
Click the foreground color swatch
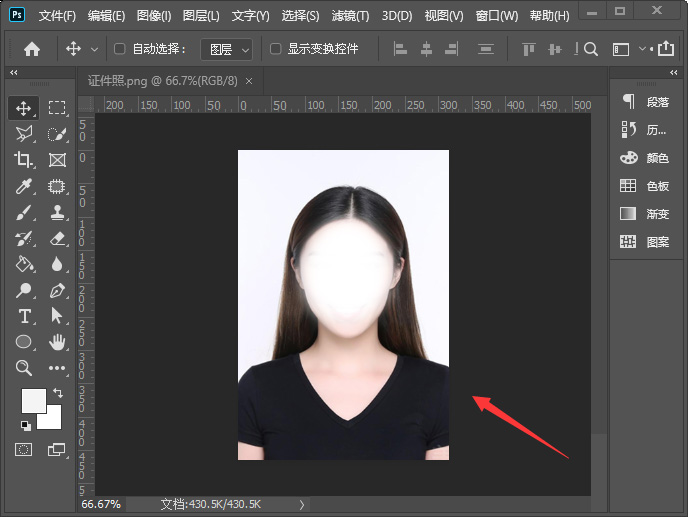(33, 400)
